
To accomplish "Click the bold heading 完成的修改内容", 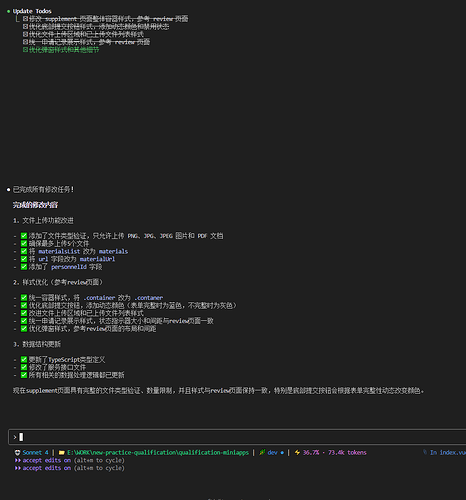I will click(x=35, y=205).
